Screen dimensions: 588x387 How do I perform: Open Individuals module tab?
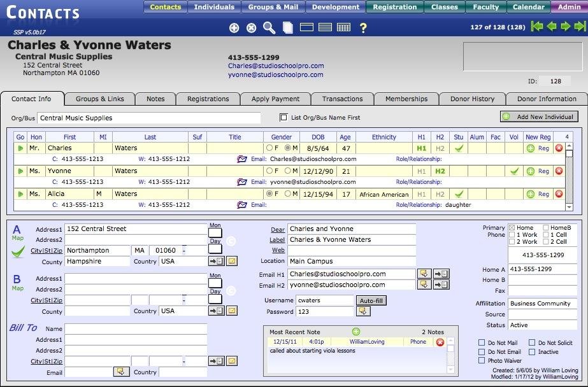tap(214, 7)
